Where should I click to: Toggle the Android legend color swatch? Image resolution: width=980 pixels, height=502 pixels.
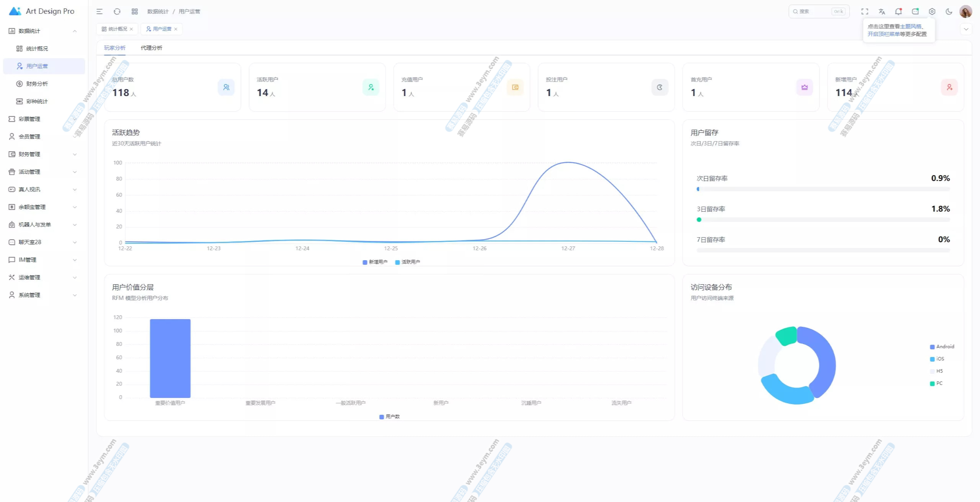(x=932, y=347)
